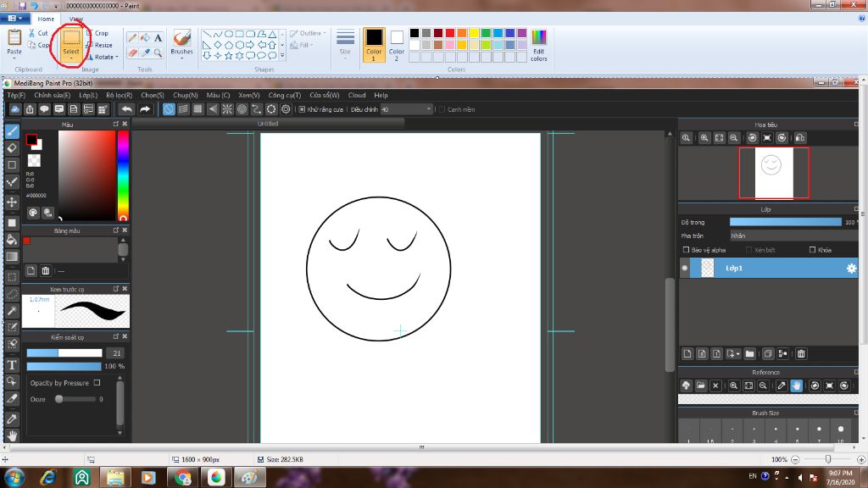This screenshot has height=488, width=868.
Task: Select the Hand tool in MediBang
Action: [x=12, y=435]
